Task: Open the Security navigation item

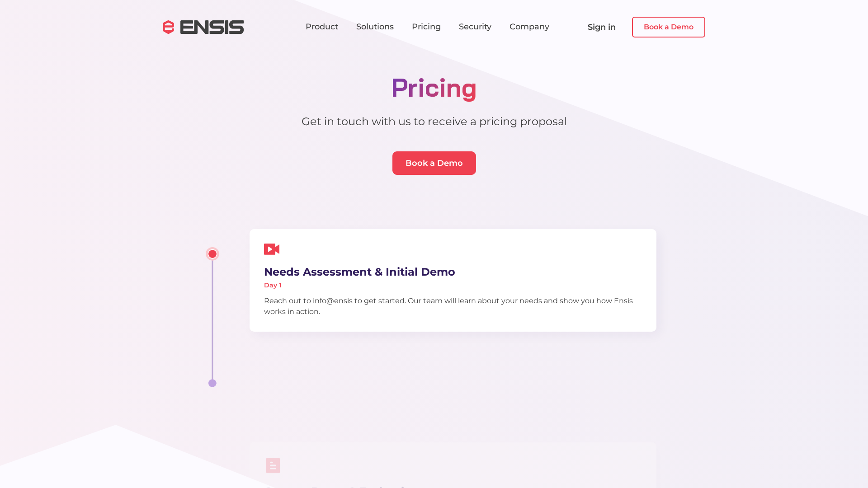Action: point(475,27)
